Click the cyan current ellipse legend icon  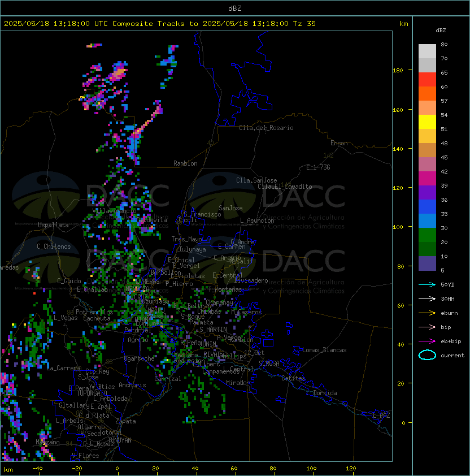(427, 355)
